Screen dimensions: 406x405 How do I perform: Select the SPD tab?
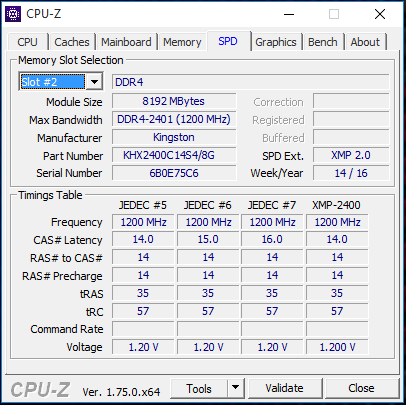[228, 41]
